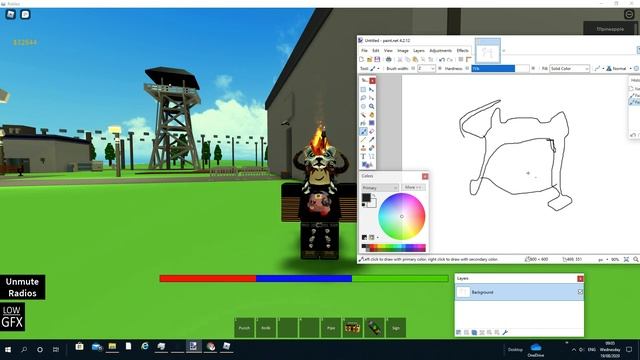This screenshot has height=360, width=640.
Task: Click the Print icon in Paint.NET toolbar
Action: pyautogui.click(x=389, y=60)
